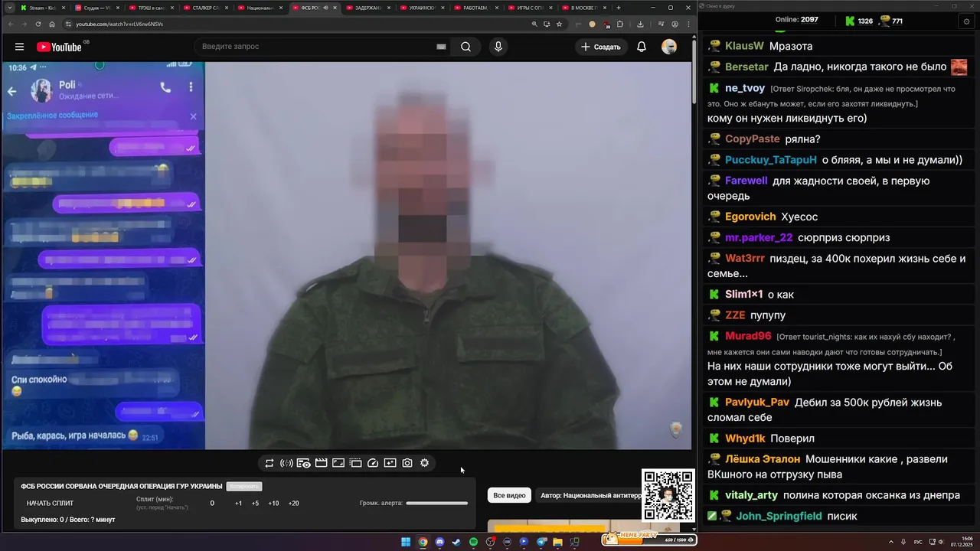The image size is (980, 551).
Task: Click the 'Копировать' button beside video title
Action: (x=243, y=486)
